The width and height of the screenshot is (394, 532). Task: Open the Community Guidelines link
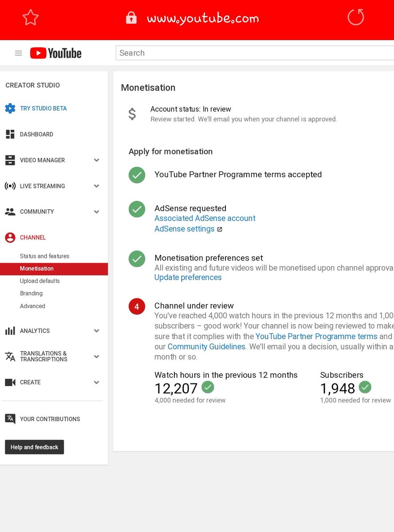[x=206, y=347]
